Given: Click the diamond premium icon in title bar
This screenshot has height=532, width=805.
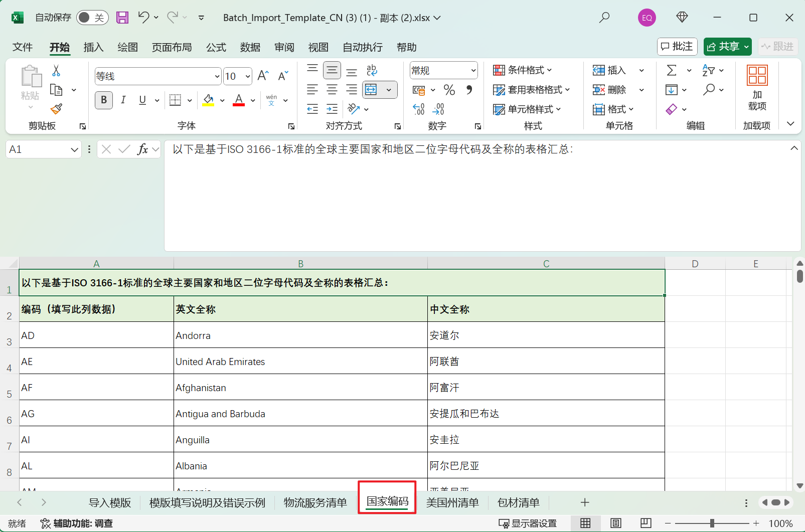Looking at the screenshot, I should point(682,18).
